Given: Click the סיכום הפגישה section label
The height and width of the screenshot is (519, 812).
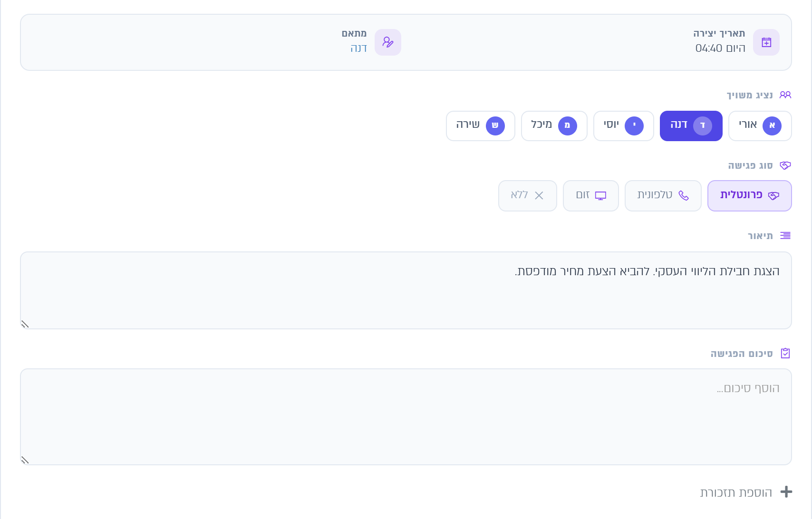Looking at the screenshot, I should coord(742,354).
